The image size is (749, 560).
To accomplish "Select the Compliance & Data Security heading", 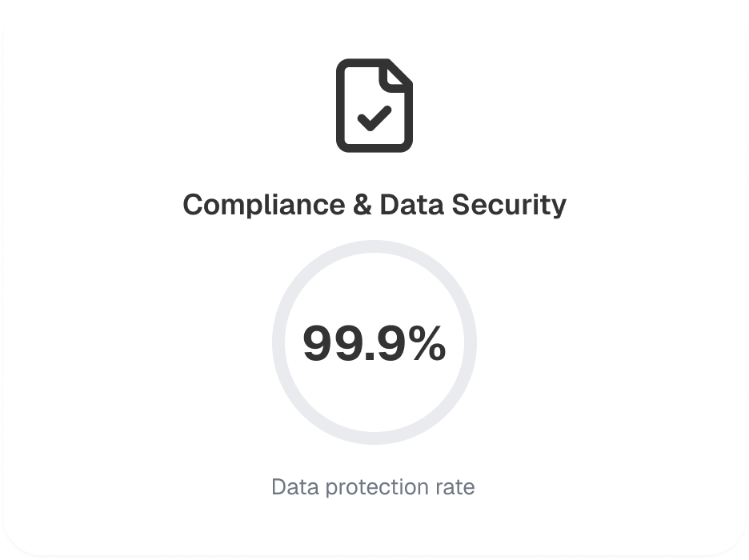I will pyautogui.click(x=374, y=205).
